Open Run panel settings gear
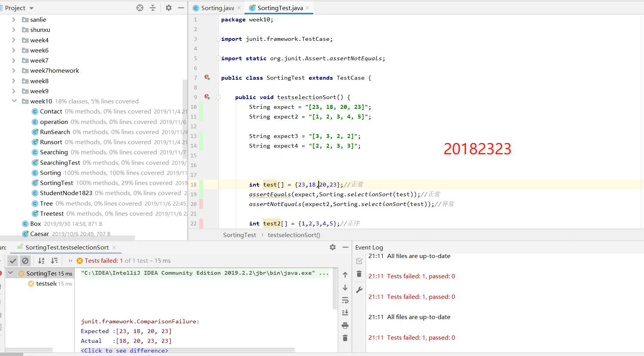Screen dimensions: 644x356 (x=333, y=247)
